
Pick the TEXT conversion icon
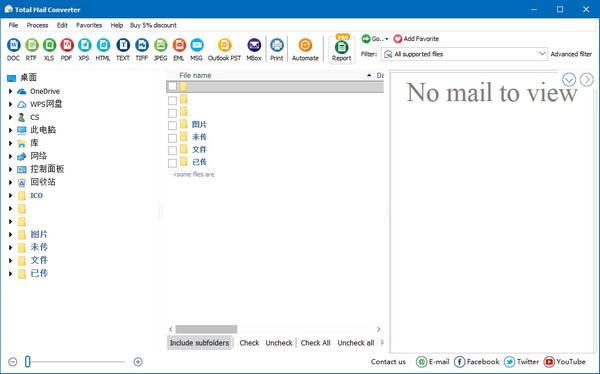tap(123, 45)
